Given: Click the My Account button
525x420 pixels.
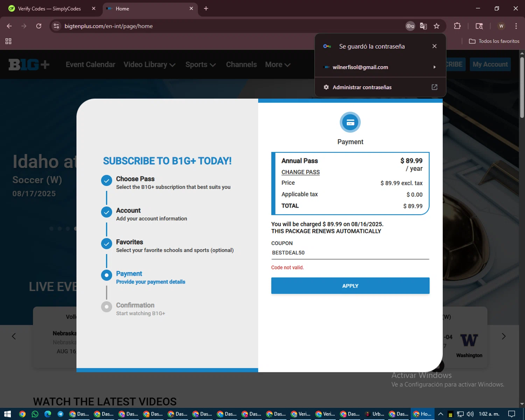Looking at the screenshot, I should (x=490, y=64).
